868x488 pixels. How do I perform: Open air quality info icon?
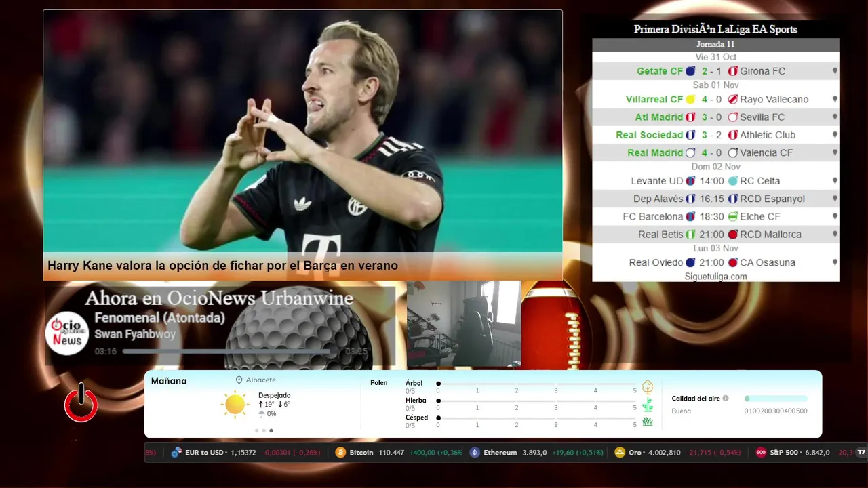(726, 399)
